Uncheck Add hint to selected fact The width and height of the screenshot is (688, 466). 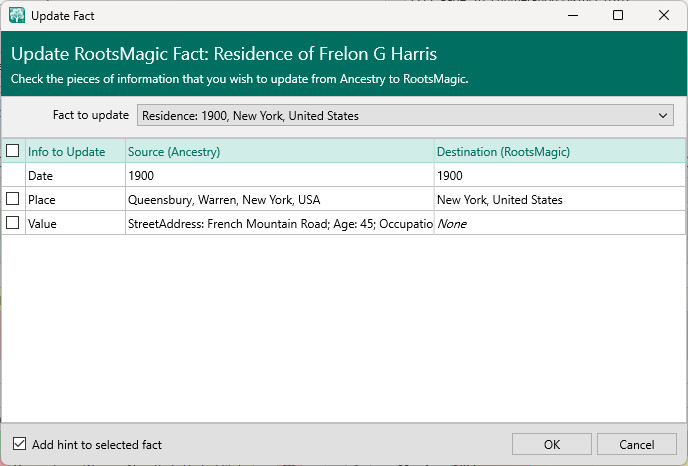(x=19, y=444)
